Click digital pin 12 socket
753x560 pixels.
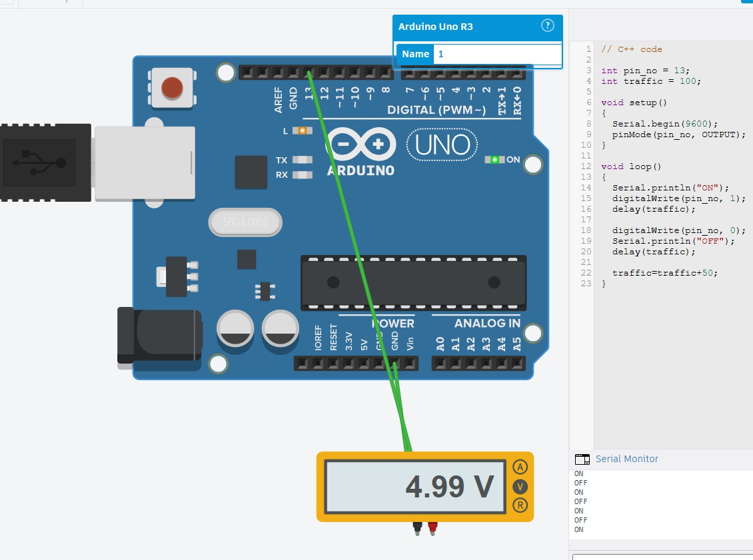[x=324, y=73]
